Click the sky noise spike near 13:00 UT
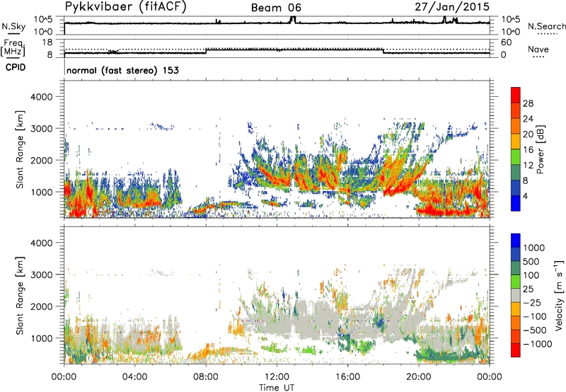Viewport: 566px width, 392px height. [x=293, y=20]
